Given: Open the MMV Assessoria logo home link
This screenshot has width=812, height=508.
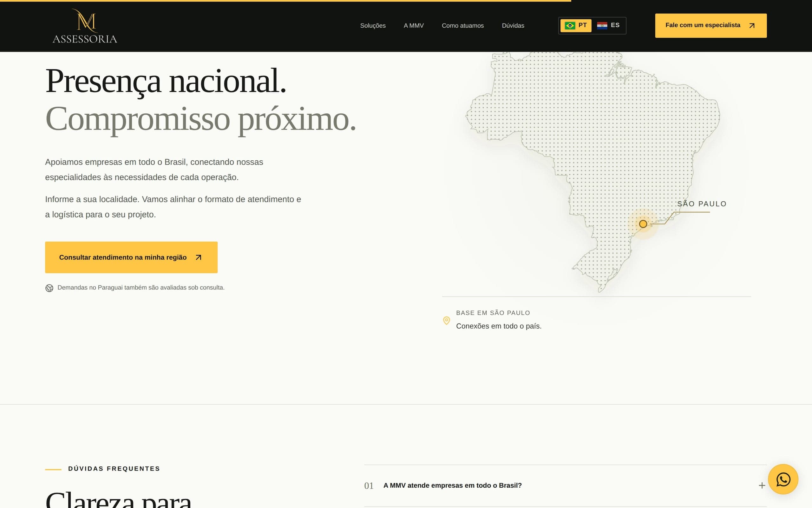Looking at the screenshot, I should 85,26.
